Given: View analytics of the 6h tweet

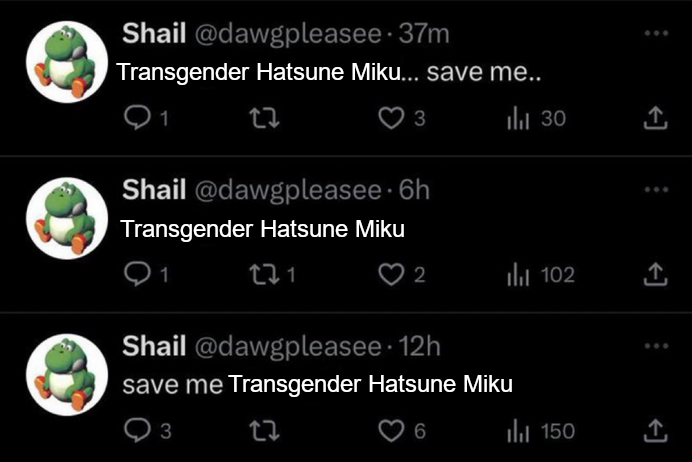Looking at the screenshot, I should click(517, 275).
